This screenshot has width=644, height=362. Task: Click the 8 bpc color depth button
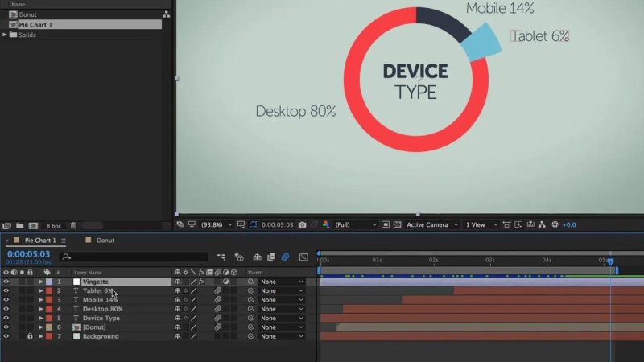(53, 226)
